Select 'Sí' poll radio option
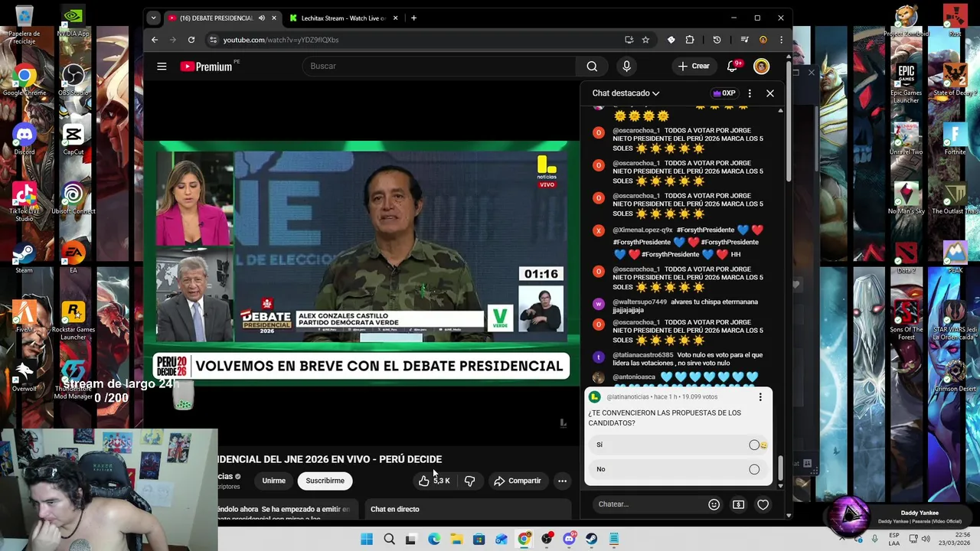 (754, 445)
